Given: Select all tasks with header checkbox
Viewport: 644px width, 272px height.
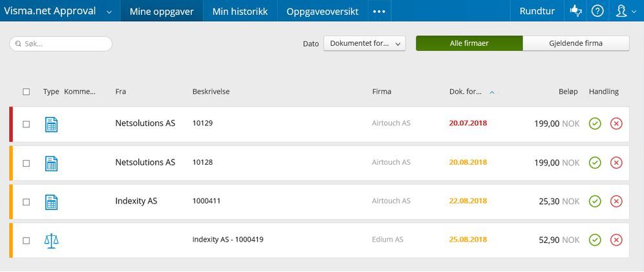Looking at the screenshot, I should (x=27, y=92).
